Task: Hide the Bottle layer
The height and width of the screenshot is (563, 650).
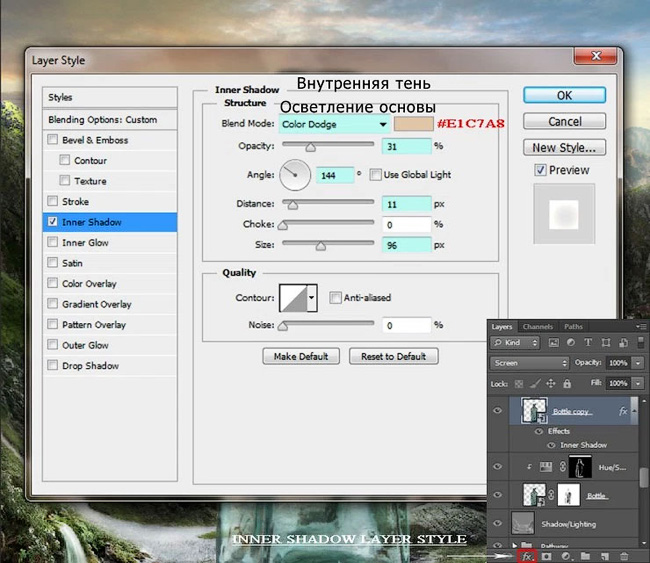Action: [x=497, y=495]
